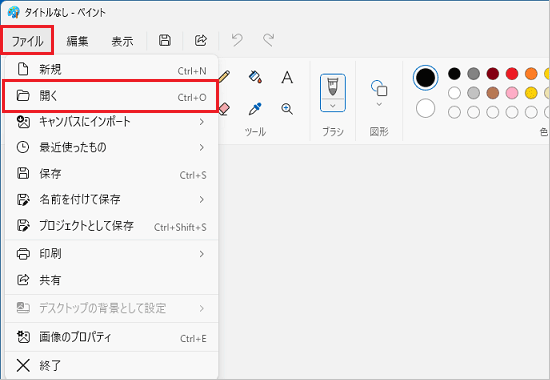Select 新規 from the file menu

[112, 70]
